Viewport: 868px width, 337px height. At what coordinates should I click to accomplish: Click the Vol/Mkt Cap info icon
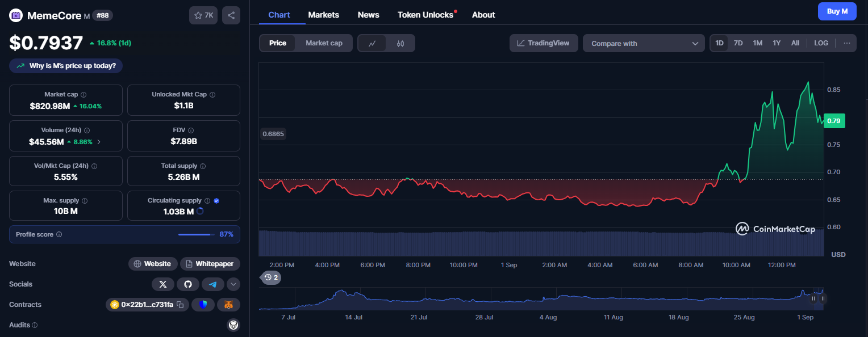pos(94,166)
